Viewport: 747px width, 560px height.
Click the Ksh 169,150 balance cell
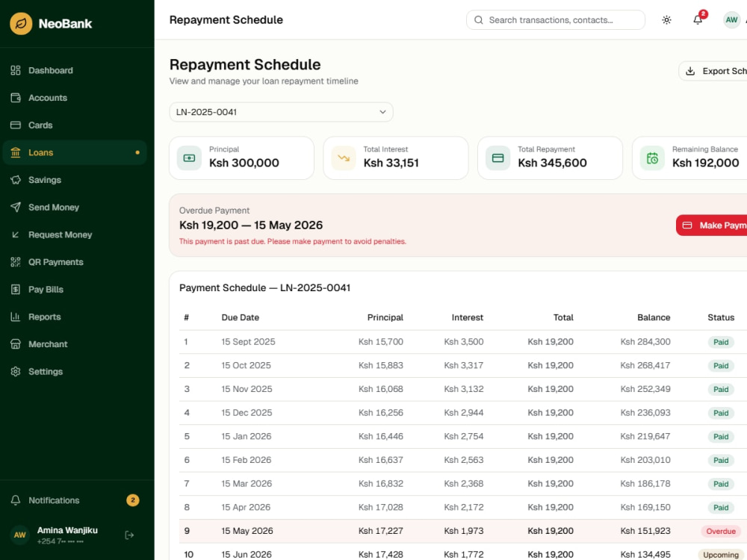tap(645, 507)
